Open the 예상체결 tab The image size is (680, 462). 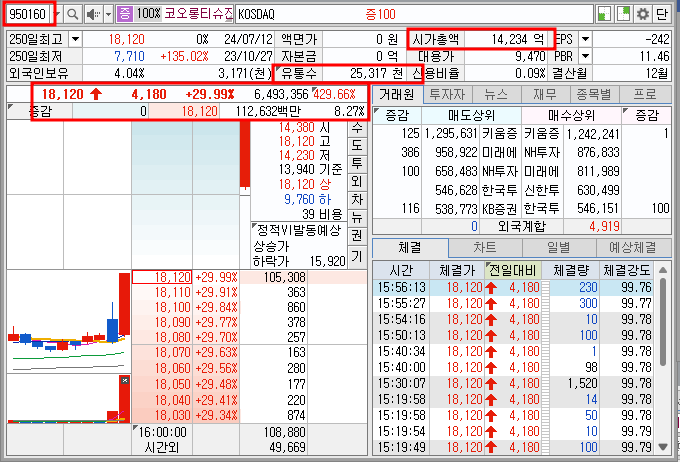coord(633,248)
